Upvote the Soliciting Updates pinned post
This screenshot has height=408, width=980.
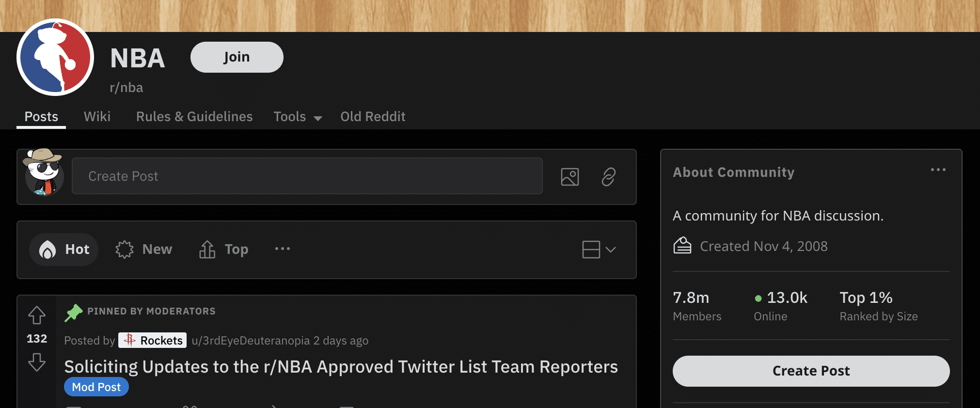37,315
